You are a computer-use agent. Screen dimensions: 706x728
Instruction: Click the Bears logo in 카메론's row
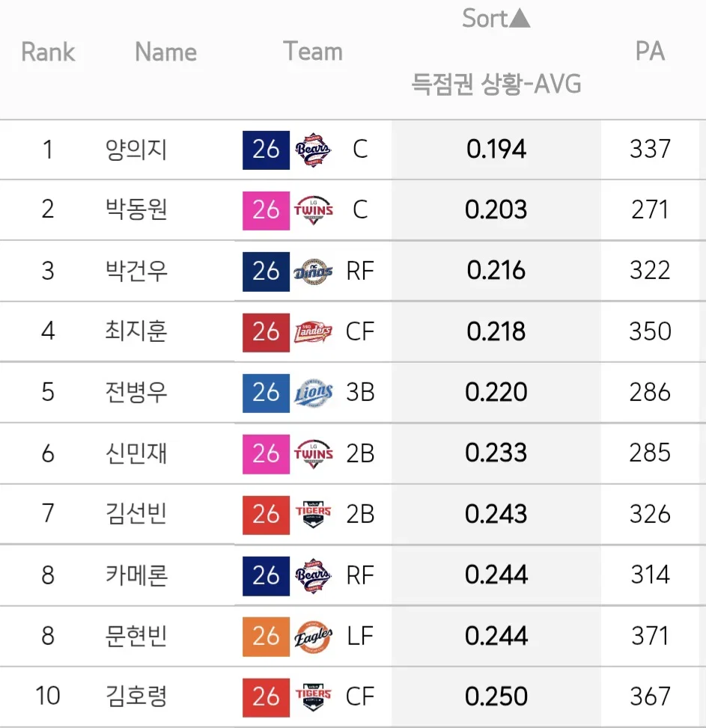click(x=313, y=575)
